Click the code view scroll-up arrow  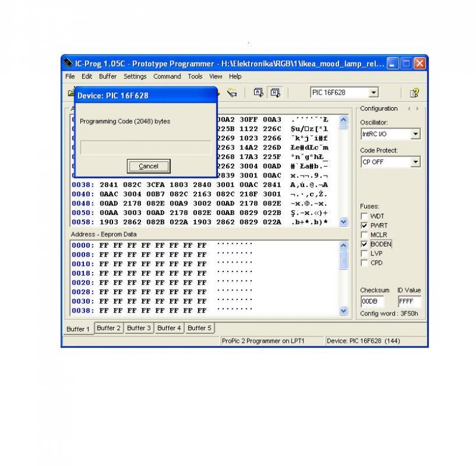point(343,120)
